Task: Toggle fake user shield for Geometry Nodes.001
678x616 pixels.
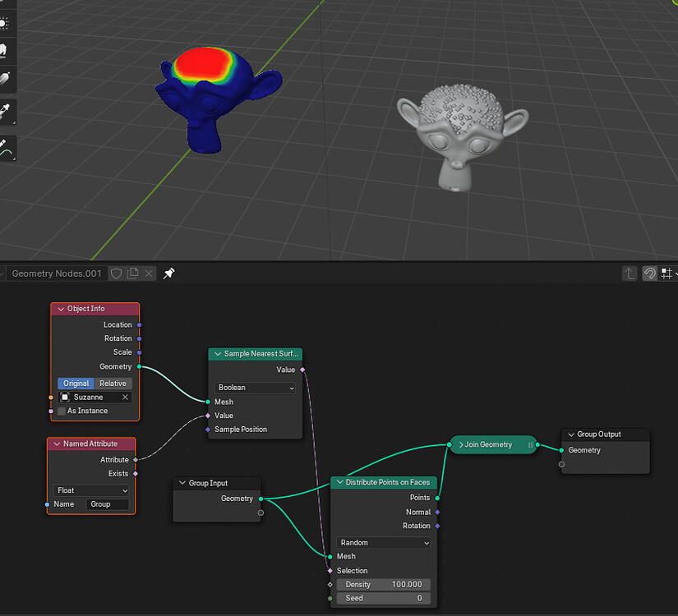Action: 117,274
